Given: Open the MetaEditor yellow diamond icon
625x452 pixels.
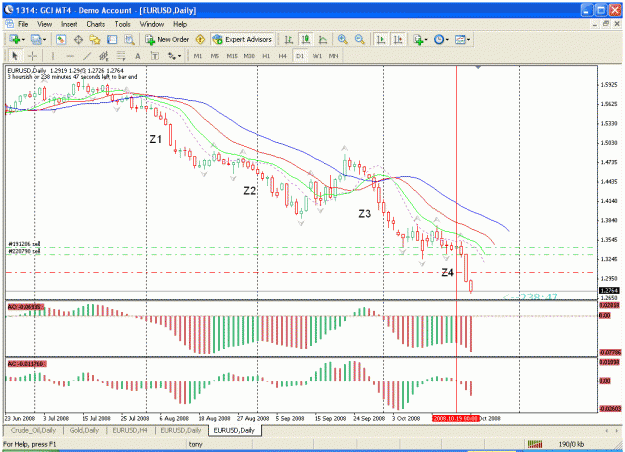Looking at the screenshot, I should [x=200, y=39].
